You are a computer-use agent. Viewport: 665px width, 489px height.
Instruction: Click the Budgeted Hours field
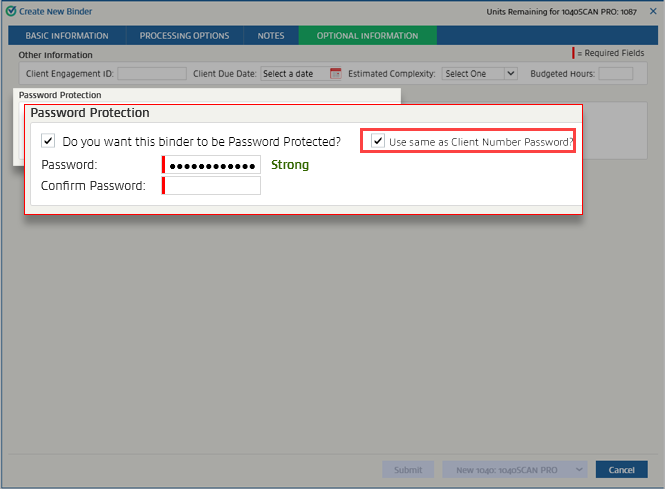[616, 74]
